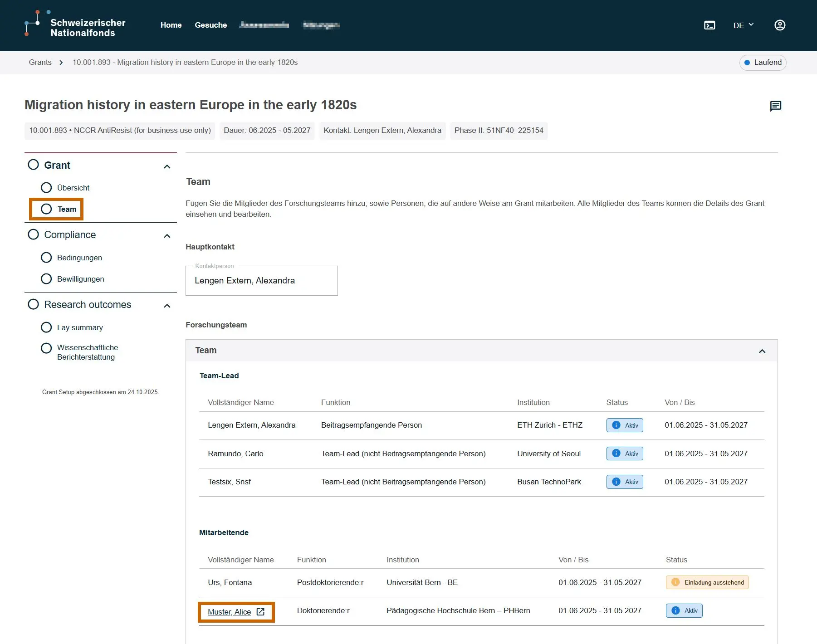Click the Schweizerischer Nationalfonds logo

coord(75,24)
